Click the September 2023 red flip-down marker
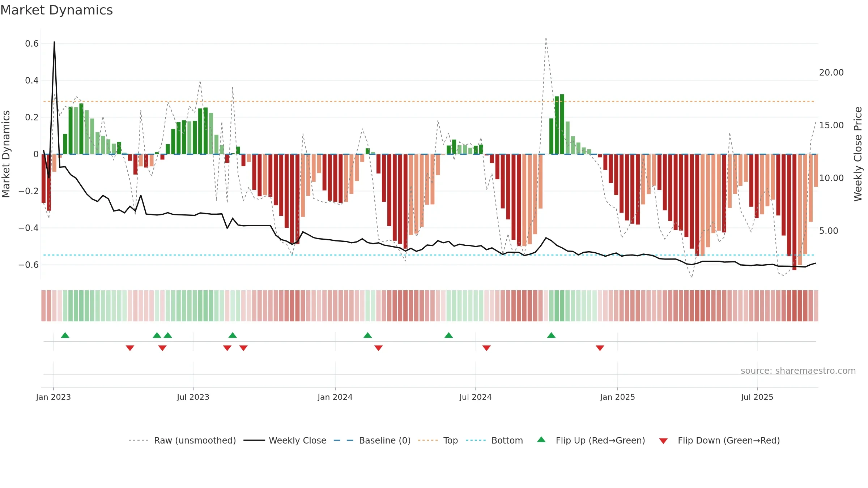This screenshot has width=868, height=488. pos(243,348)
